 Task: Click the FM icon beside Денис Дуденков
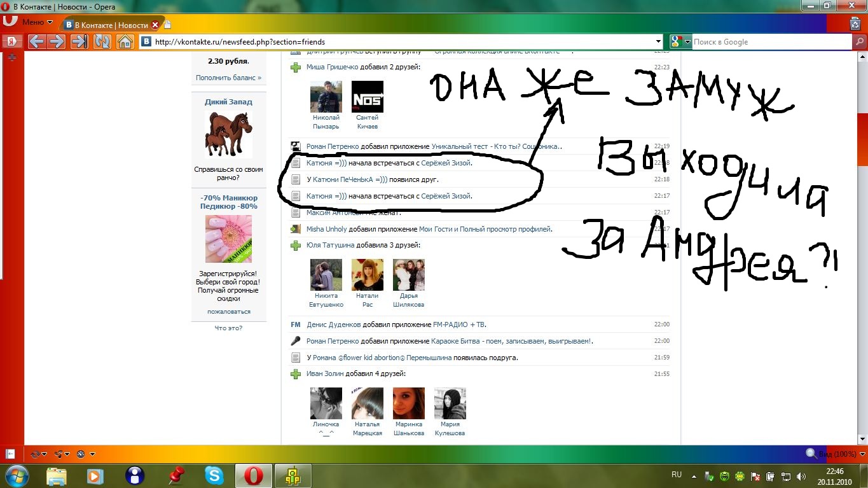point(296,324)
